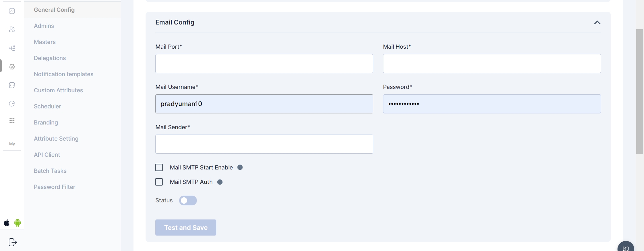Enable the Mail SMTP Start Enable checkbox
This screenshot has width=644, height=251.
tap(159, 167)
